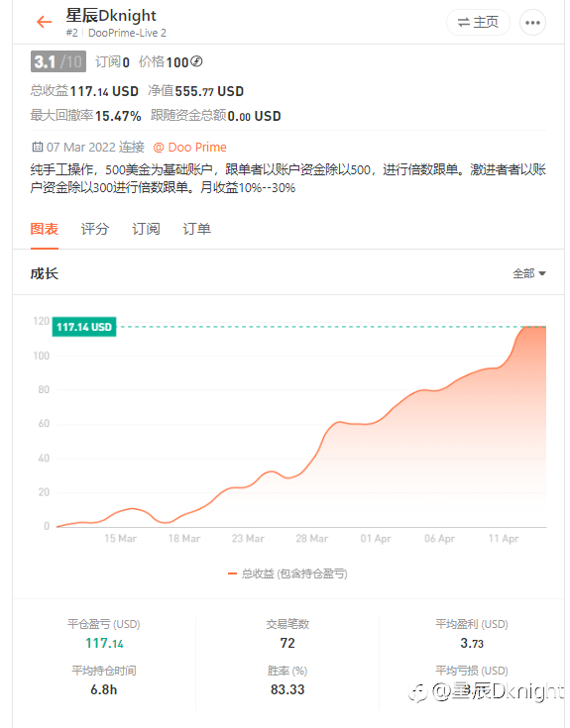
Task: Click the calendar icon beside 07 Mar 2022
Action: point(37,148)
